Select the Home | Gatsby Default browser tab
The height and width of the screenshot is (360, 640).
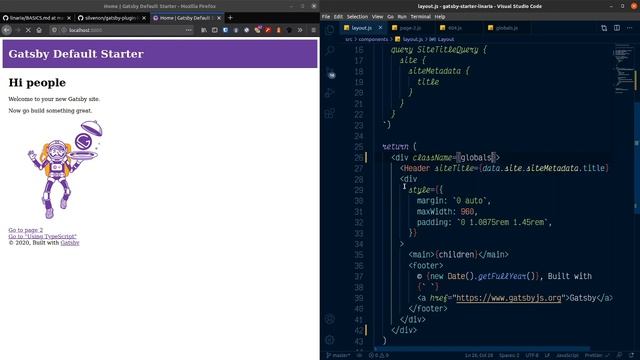click(x=187, y=18)
